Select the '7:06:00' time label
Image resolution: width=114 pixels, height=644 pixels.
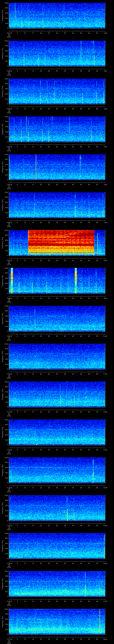(9, 223)
